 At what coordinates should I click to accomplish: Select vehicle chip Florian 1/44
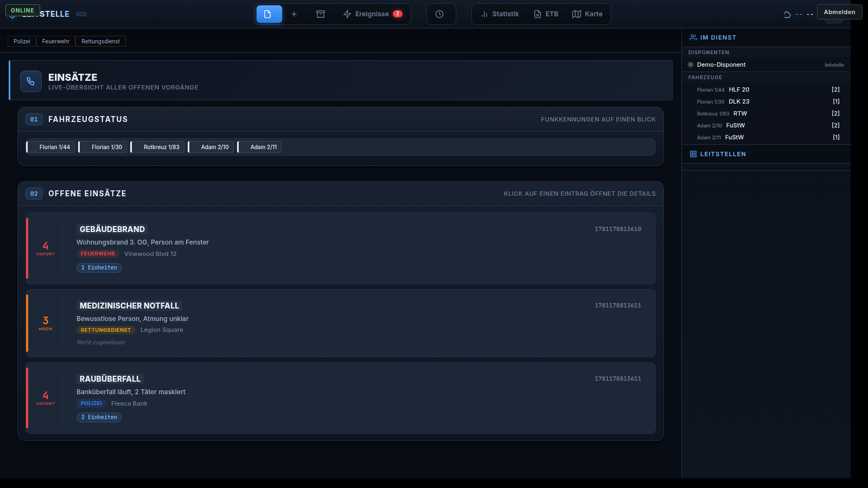point(51,147)
